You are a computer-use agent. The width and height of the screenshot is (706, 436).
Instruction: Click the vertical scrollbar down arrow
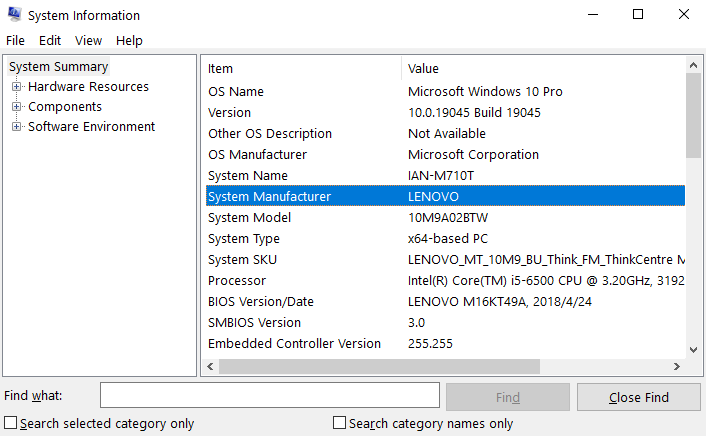click(693, 350)
